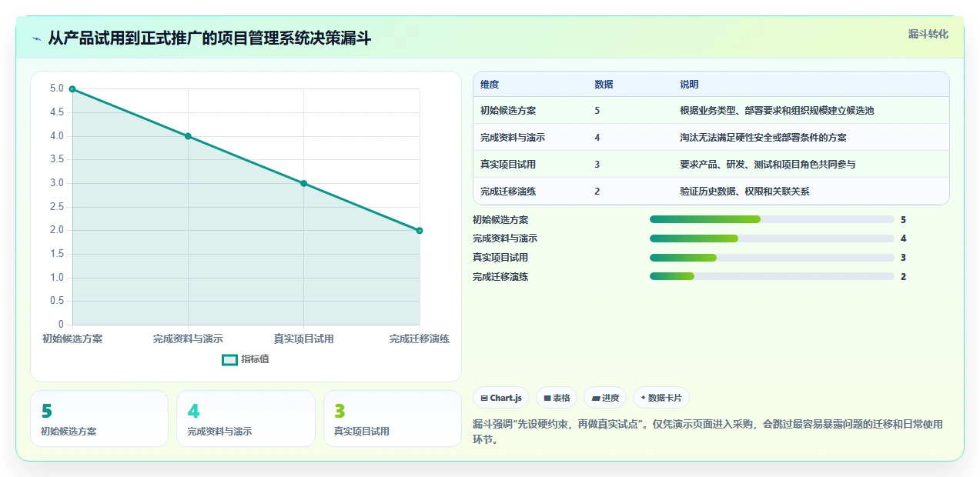This screenshot has width=980, height=477.
Task: Click the chart data point for 完成迁移演练
Action: (x=420, y=230)
